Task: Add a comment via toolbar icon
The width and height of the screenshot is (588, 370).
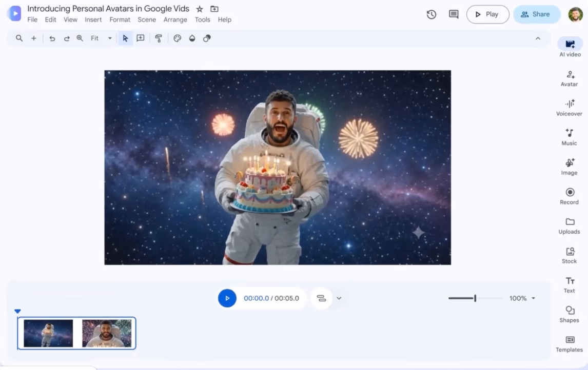Action: pos(141,38)
